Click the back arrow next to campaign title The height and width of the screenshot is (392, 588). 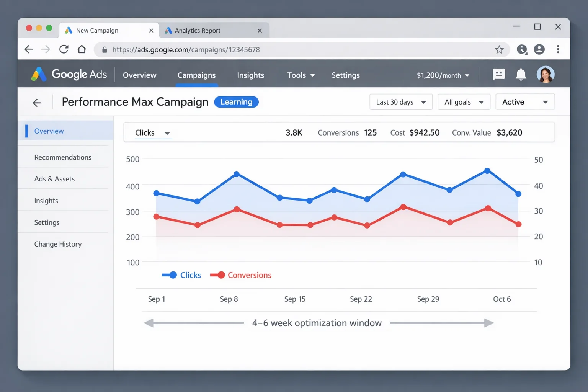(37, 102)
